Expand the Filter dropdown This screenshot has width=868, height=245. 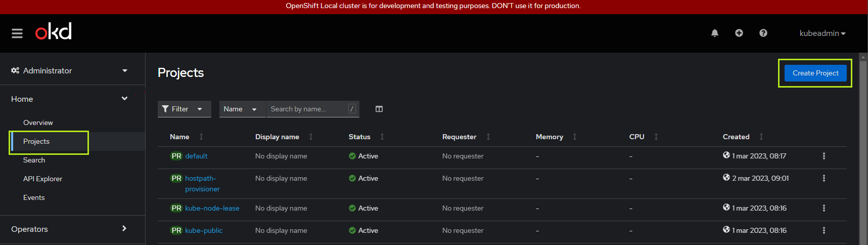[185, 109]
